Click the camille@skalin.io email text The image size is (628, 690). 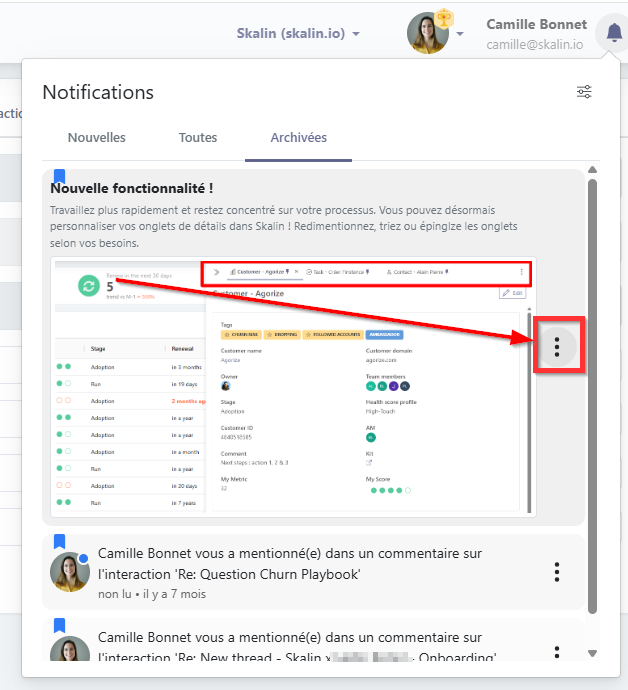point(535,44)
